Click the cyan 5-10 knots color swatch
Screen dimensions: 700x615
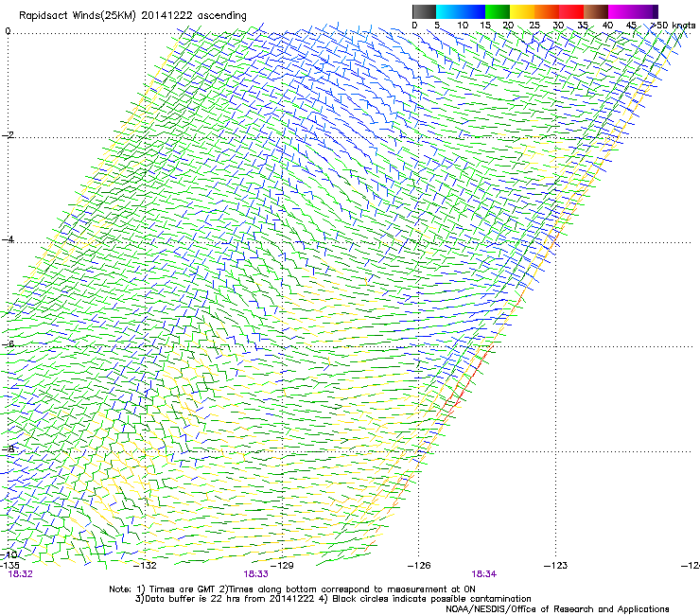click(x=448, y=11)
